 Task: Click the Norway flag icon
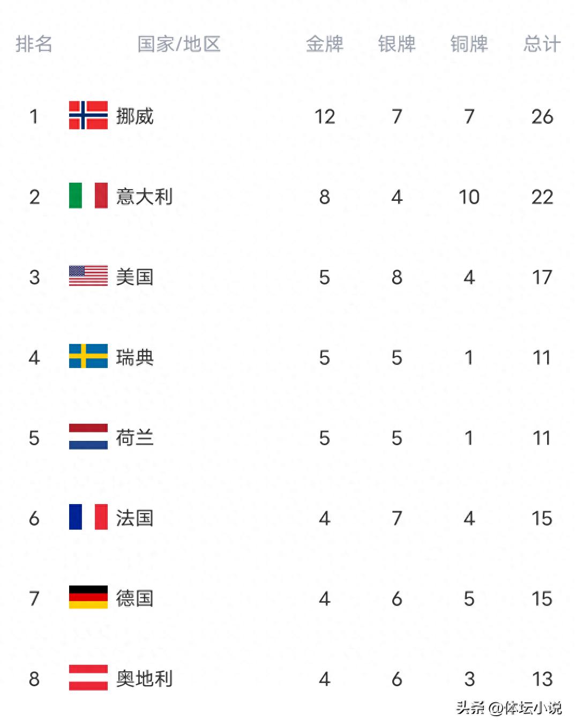pos(88,115)
